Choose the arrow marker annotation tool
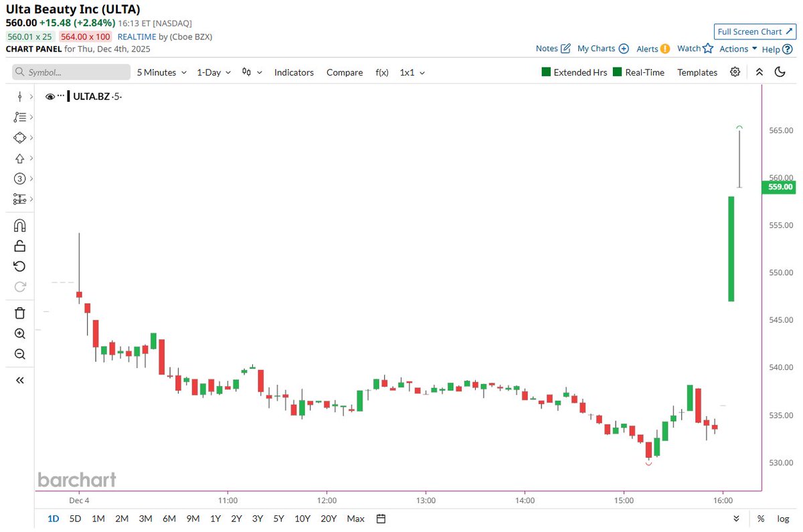The width and height of the screenshot is (803, 532). coord(19,159)
